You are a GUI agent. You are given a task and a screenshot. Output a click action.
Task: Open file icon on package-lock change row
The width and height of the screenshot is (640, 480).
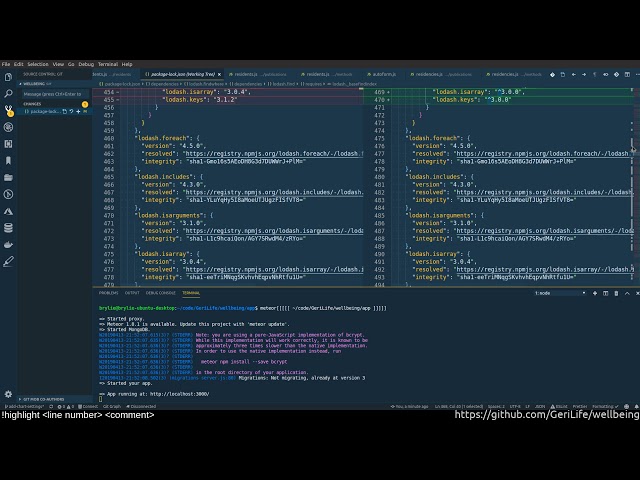[x=64, y=111]
